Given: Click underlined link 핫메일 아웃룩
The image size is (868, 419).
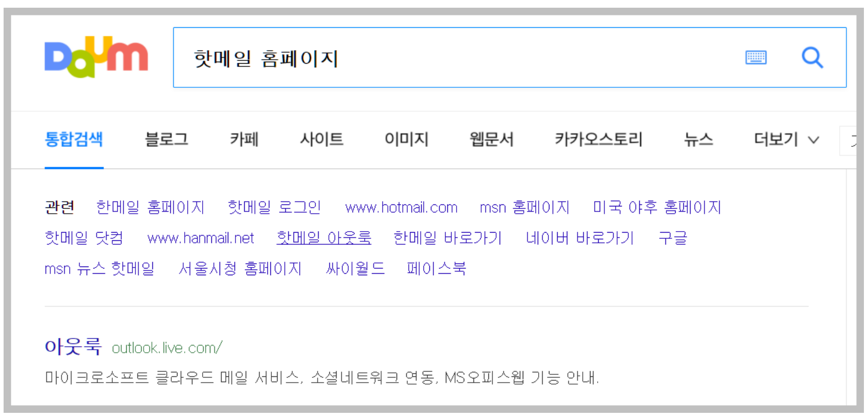Looking at the screenshot, I should (324, 238).
